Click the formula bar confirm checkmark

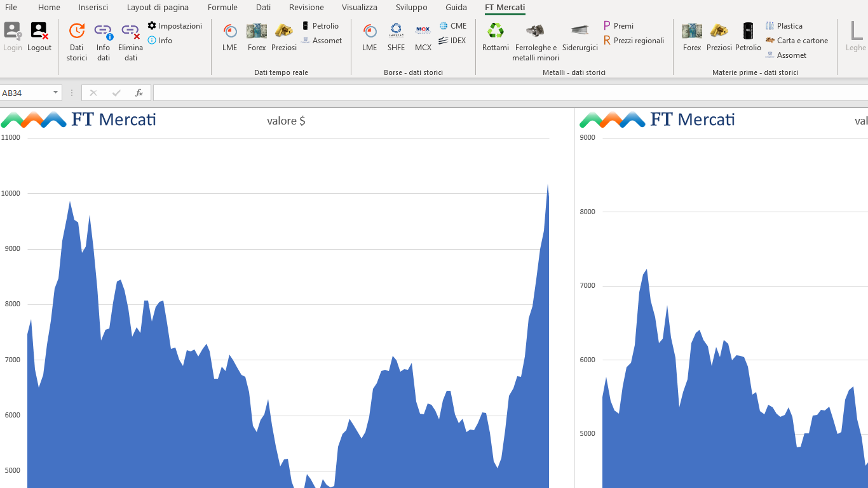116,93
